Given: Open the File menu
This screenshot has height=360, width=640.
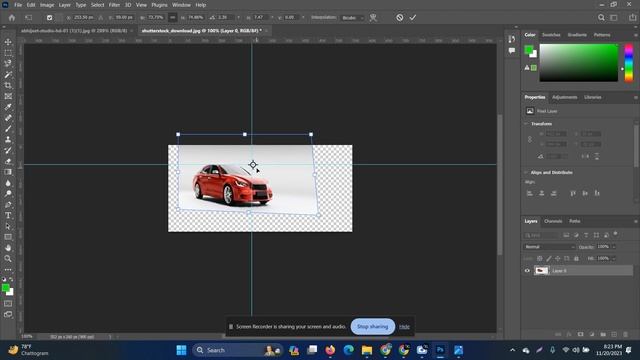Looking at the screenshot, I should coord(18,5).
